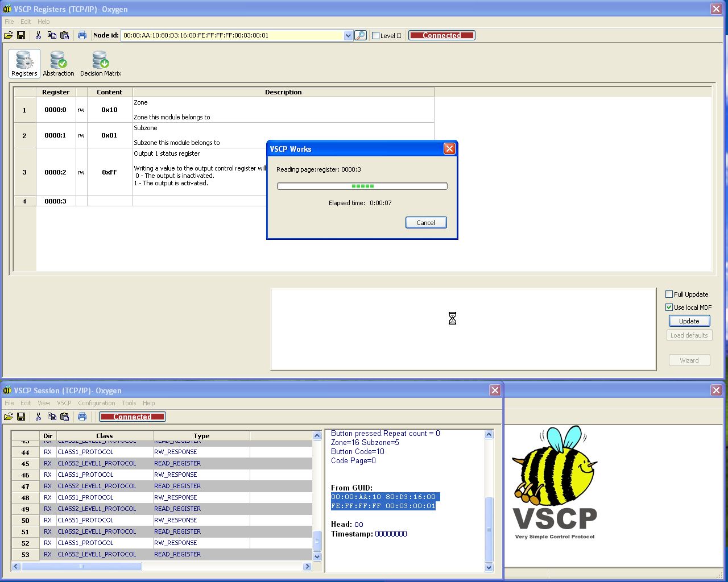Click the Node id search magnifier icon
Screen dimensions: 728x582
(x=361, y=35)
